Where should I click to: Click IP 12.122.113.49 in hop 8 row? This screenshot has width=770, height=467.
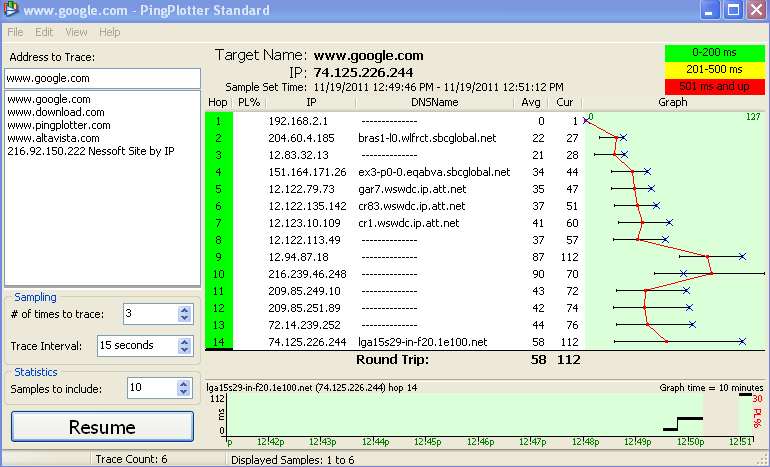(x=304, y=240)
